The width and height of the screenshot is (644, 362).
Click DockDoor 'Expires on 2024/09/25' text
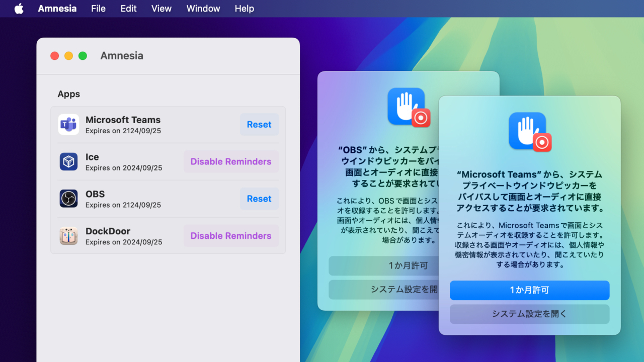coord(124,242)
